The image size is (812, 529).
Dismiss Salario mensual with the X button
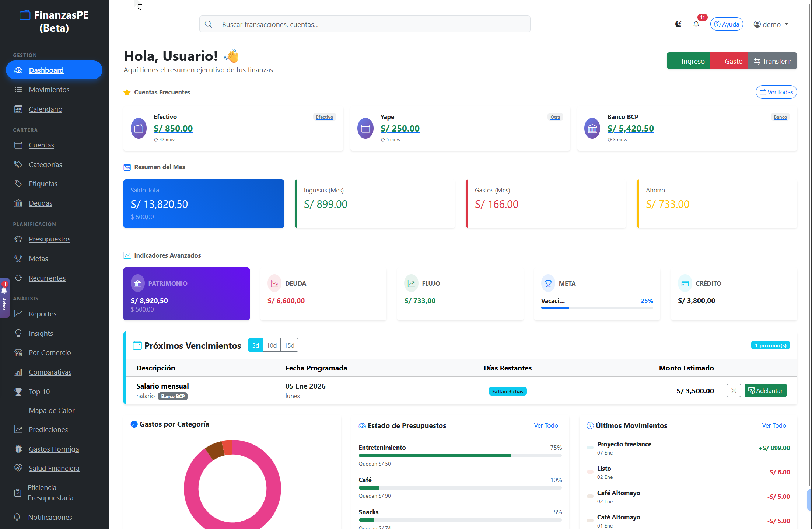734,390
